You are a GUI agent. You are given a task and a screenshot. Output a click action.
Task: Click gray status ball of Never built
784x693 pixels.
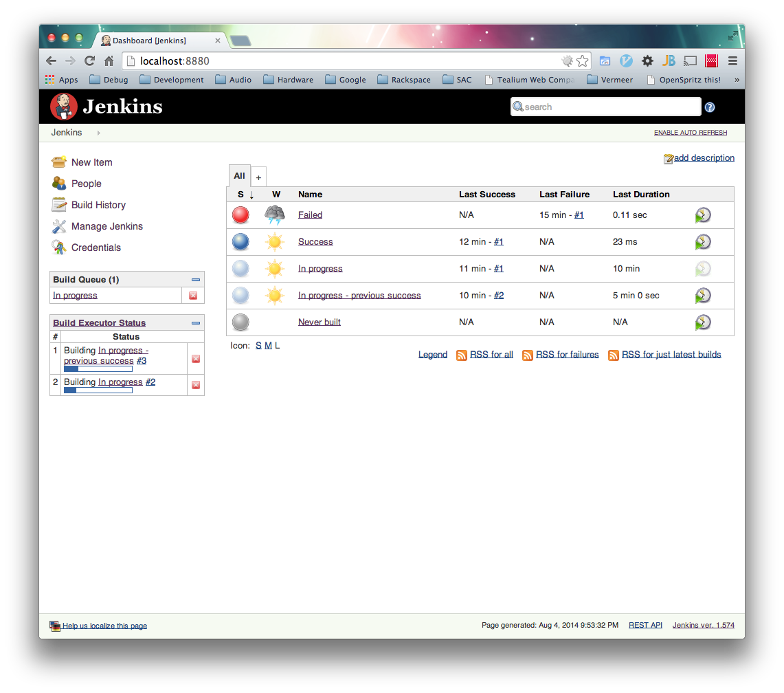point(240,322)
